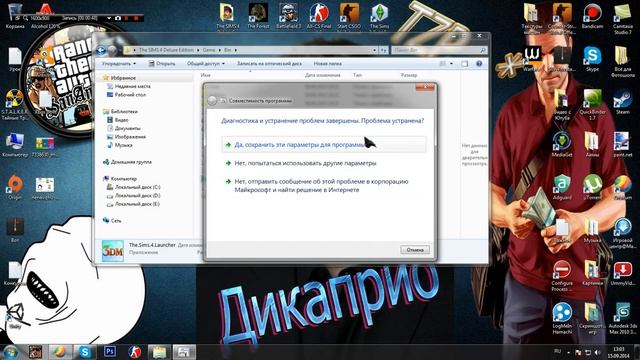Open Camtasia Studio 7 shortcut
The height and width of the screenshot is (360, 640).
coord(622,19)
